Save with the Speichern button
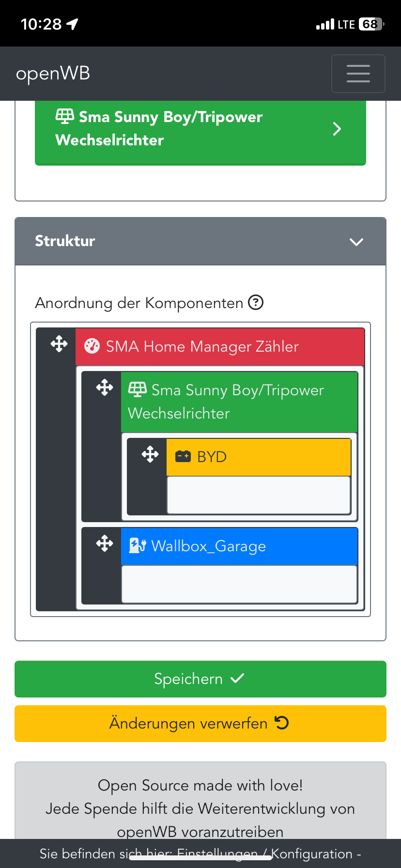The height and width of the screenshot is (868, 401). click(x=200, y=679)
